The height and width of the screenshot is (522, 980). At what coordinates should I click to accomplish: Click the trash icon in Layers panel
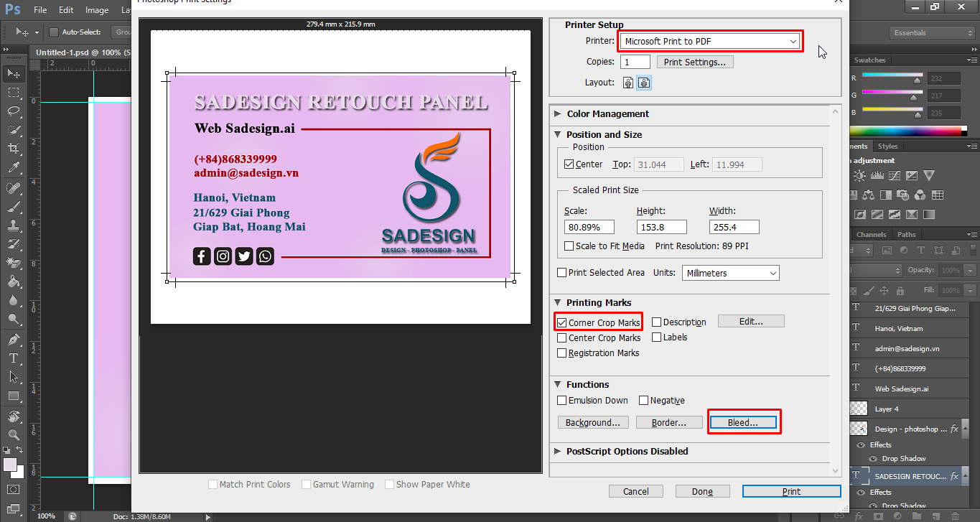956,516
